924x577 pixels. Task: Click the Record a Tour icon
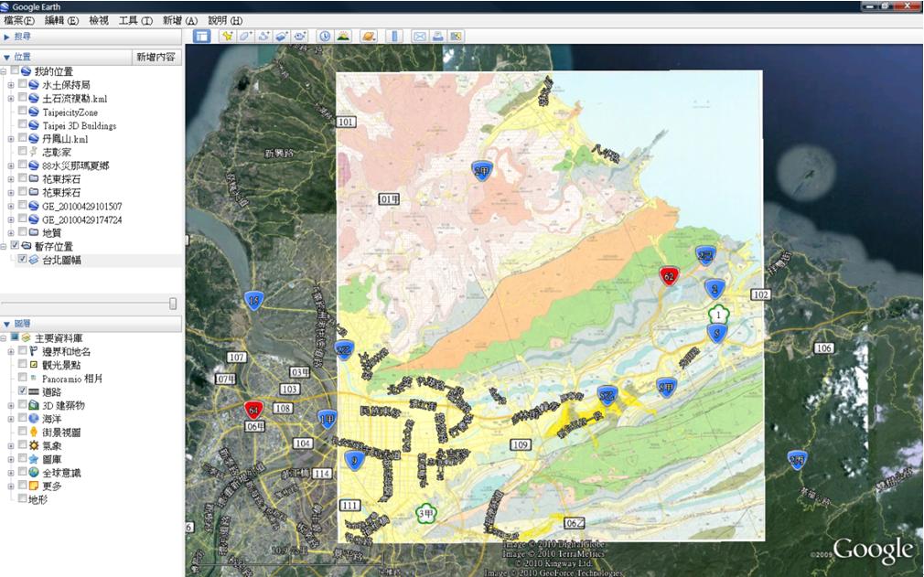point(300,36)
